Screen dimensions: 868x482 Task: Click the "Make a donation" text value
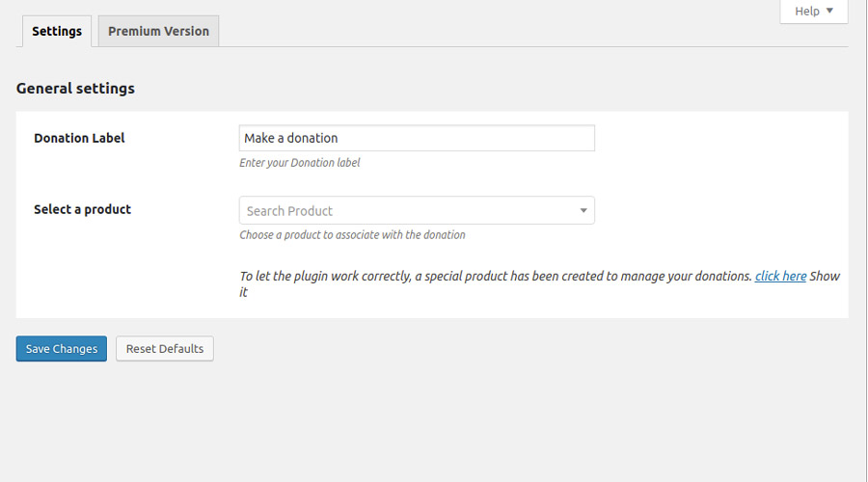pyautogui.click(x=291, y=138)
